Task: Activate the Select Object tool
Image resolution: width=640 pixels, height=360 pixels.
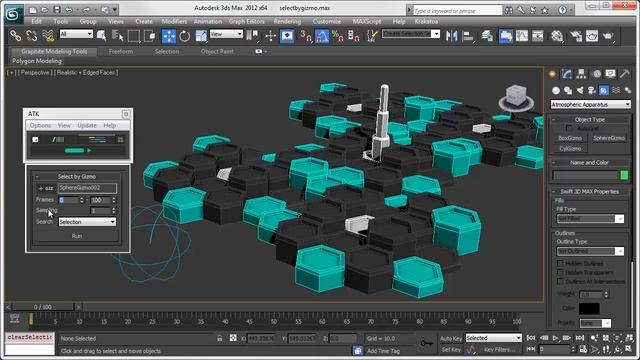Action: pos(102,36)
